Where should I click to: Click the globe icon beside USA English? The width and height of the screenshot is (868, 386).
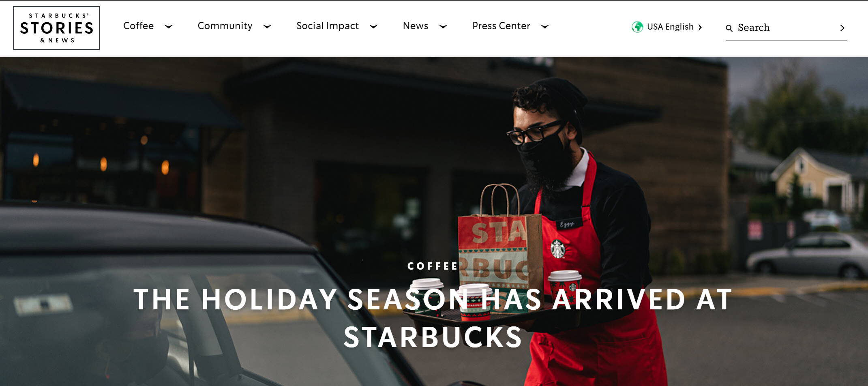[637, 27]
